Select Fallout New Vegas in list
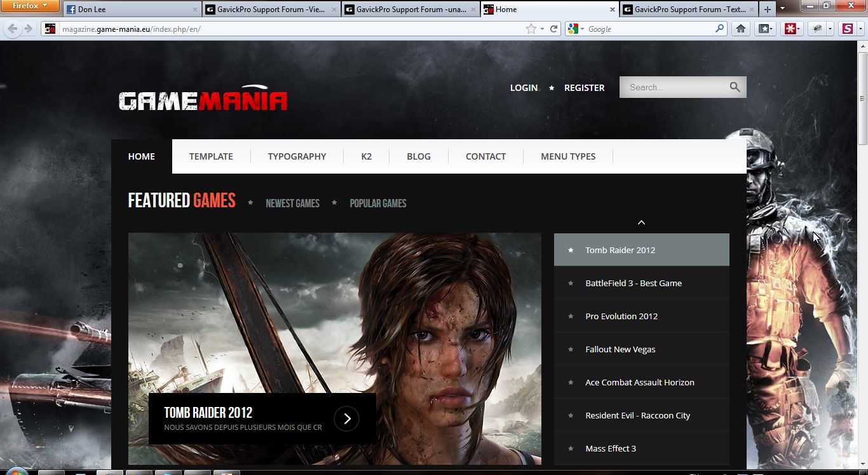The image size is (868, 475). coord(642,349)
